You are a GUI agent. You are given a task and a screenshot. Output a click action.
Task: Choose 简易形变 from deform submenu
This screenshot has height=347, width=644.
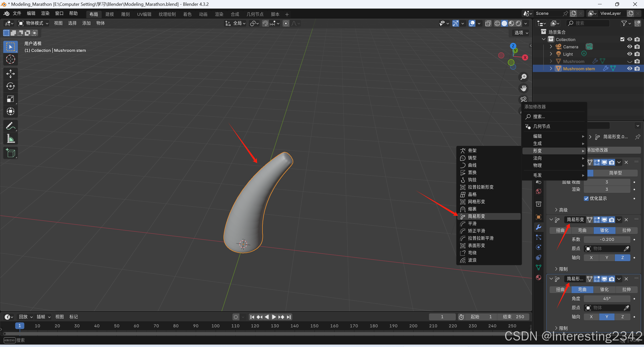476,216
